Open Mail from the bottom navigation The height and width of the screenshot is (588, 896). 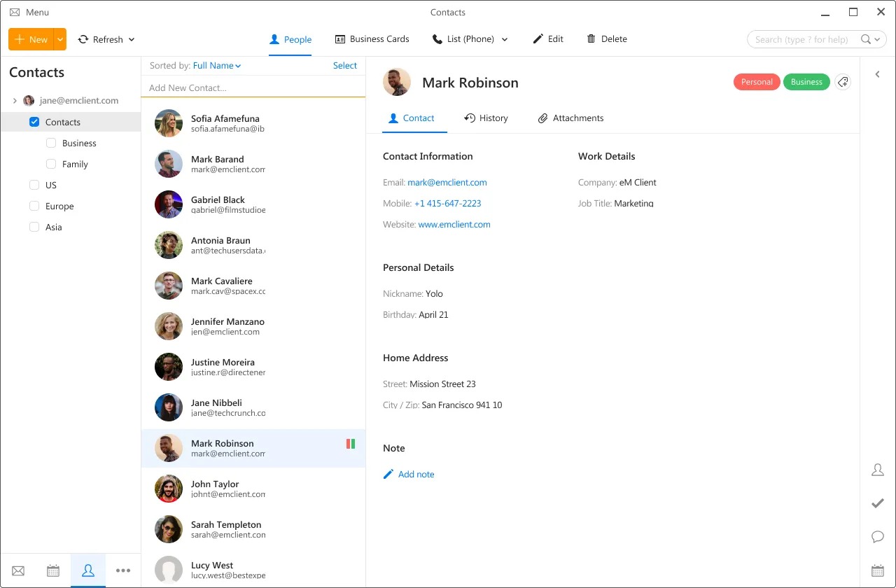click(17, 570)
